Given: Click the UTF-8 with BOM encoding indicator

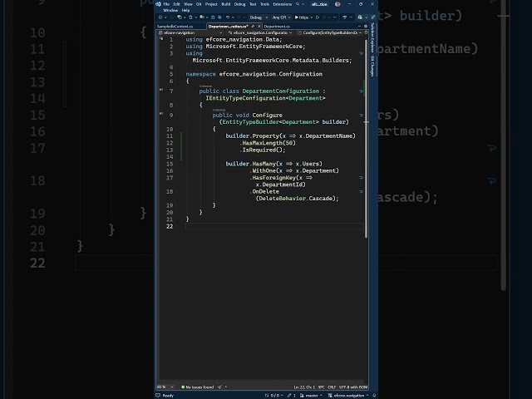Looking at the screenshot, I should [x=353, y=387].
